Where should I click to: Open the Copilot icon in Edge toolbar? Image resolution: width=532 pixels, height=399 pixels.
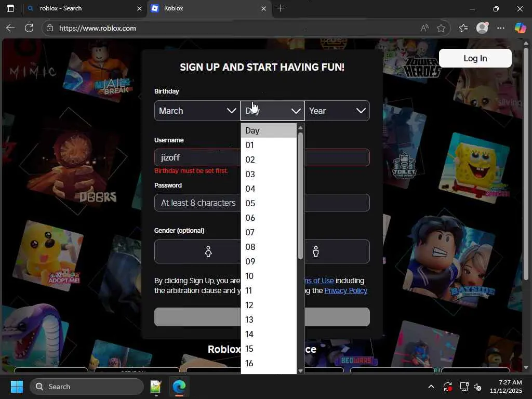tap(520, 28)
